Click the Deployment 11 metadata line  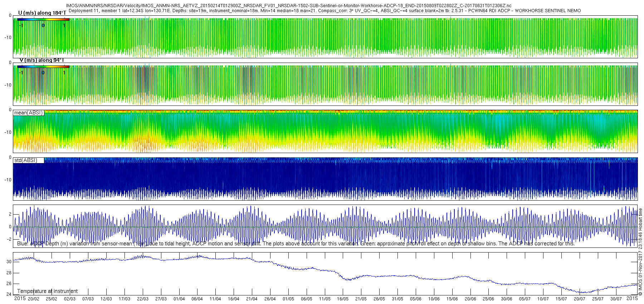(325, 11)
